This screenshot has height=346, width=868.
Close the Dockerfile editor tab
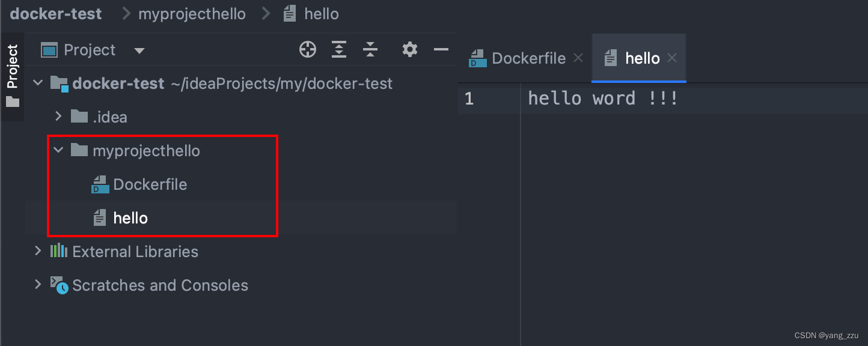click(x=578, y=58)
